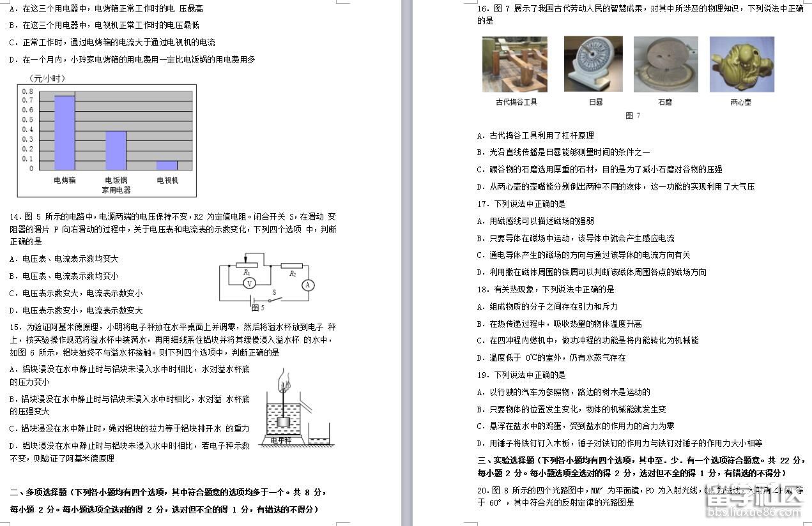This screenshot has height=526, width=812.
Task: Click switch S in the circuit diagram
Action: pyautogui.click(x=275, y=299)
